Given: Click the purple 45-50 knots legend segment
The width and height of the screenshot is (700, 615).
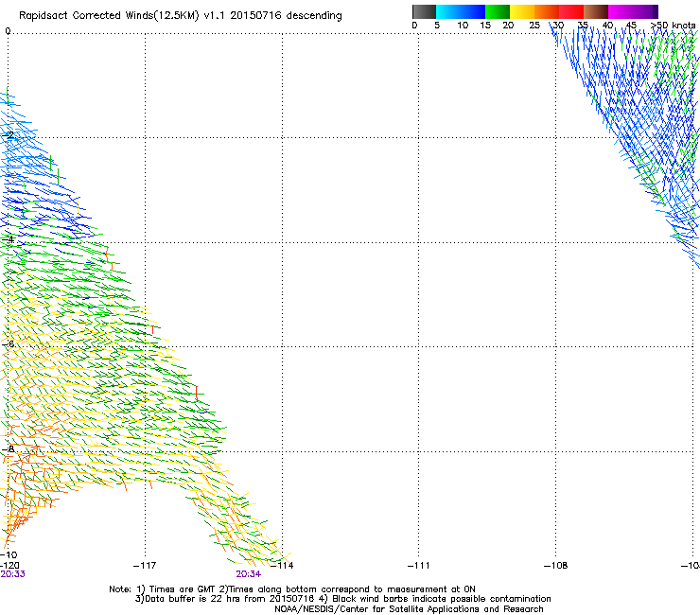Looking at the screenshot, I should click(x=645, y=11).
